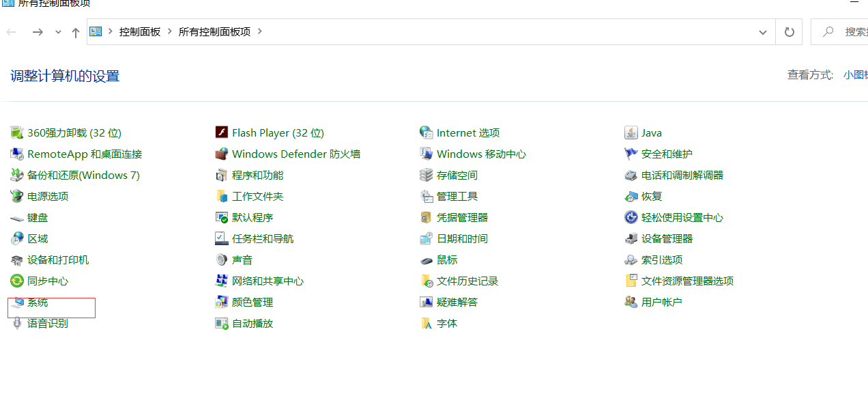Open the 恢复 link
Image resolution: width=868 pixels, height=407 pixels.
point(652,196)
